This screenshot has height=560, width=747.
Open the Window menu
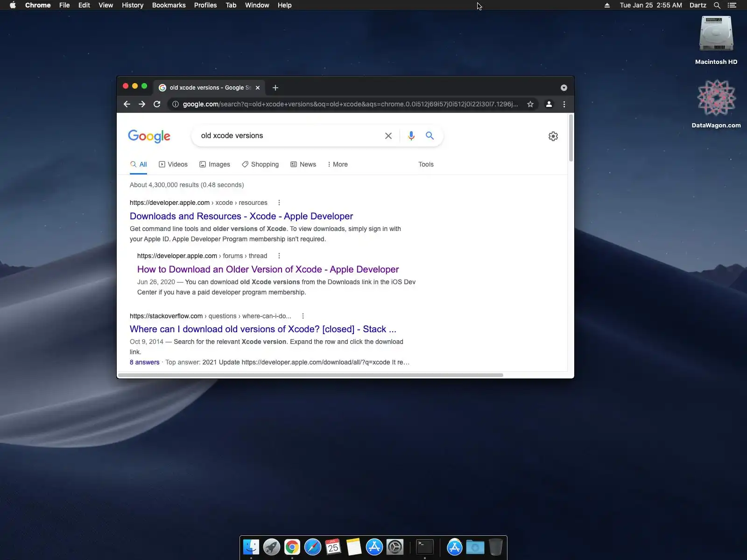pyautogui.click(x=257, y=5)
